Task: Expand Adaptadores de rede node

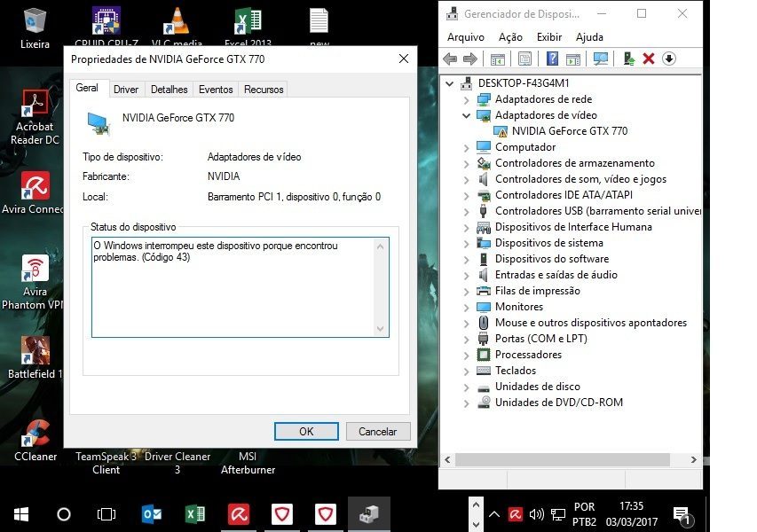Action: click(467, 100)
